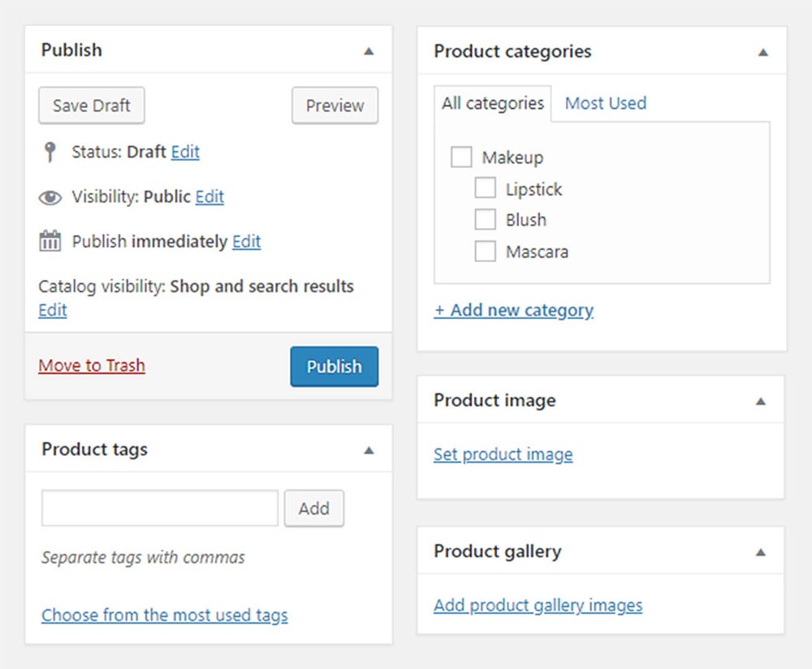Set the product image
The height and width of the screenshot is (669, 812).
(x=503, y=455)
